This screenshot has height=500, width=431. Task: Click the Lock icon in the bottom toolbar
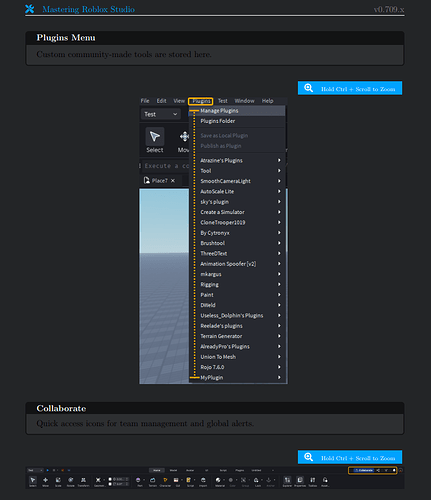[x=256, y=480]
